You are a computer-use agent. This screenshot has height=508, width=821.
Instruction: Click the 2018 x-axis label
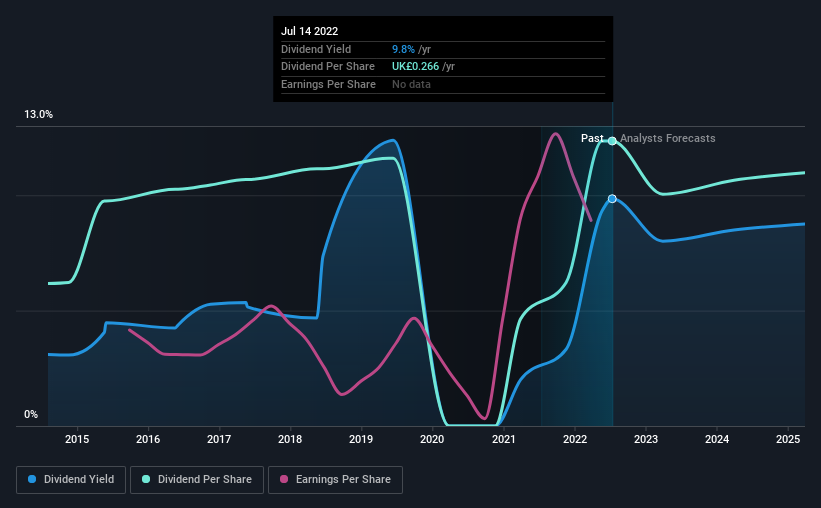pyautogui.click(x=290, y=439)
